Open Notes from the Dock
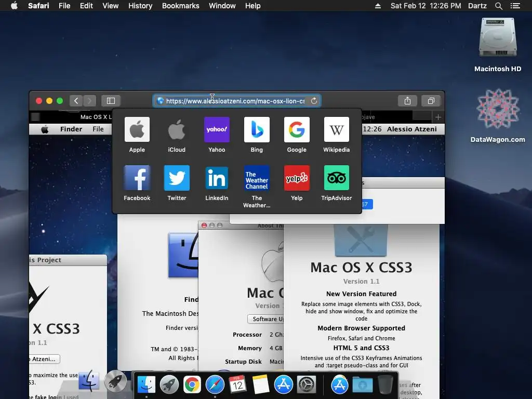 click(260, 385)
